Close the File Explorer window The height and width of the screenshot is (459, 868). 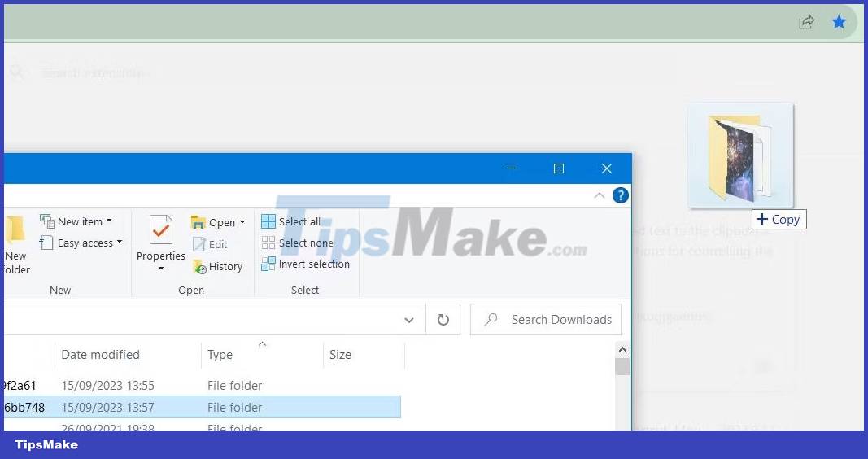[x=607, y=168]
